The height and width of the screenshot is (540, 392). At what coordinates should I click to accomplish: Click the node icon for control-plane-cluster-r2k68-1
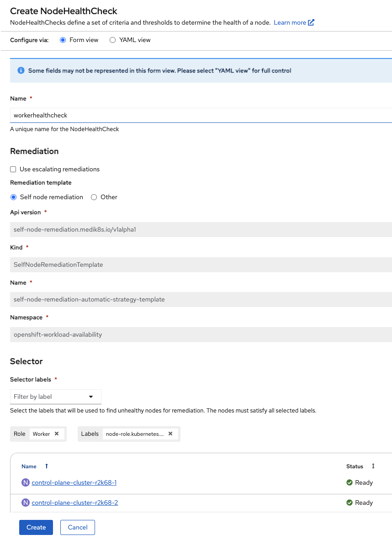(26, 482)
